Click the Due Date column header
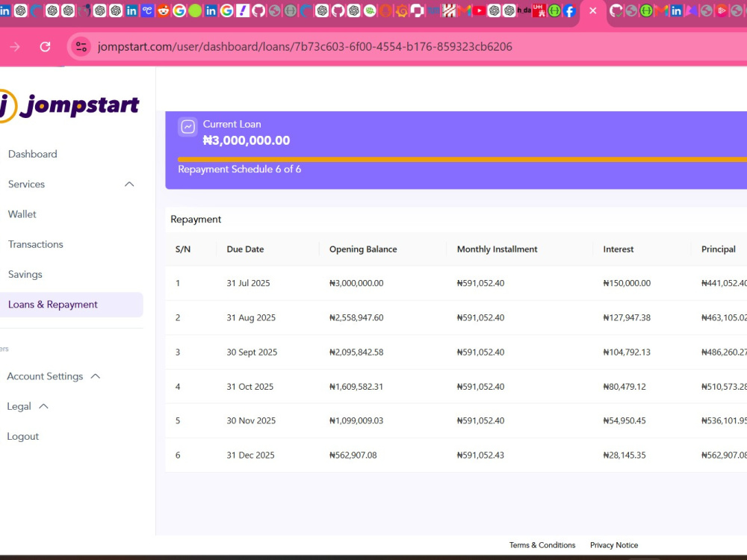 coord(245,249)
